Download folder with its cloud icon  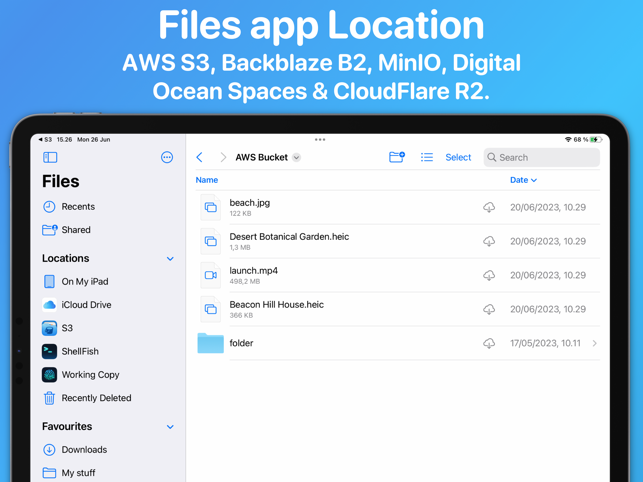[x=489, y=343]
